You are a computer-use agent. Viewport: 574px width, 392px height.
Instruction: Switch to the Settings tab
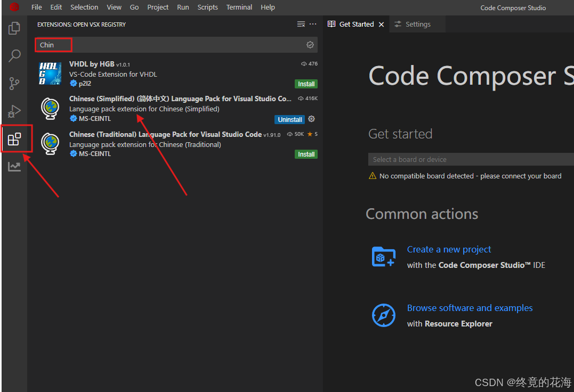pos(418,24)
